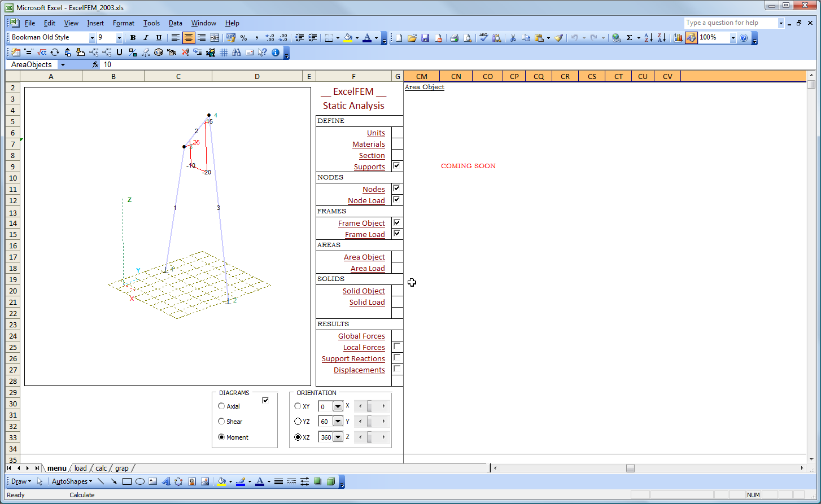Toggle bold formatting
Image resolution: width=821 pixels, height=504 pixels.
click(133, 38)
